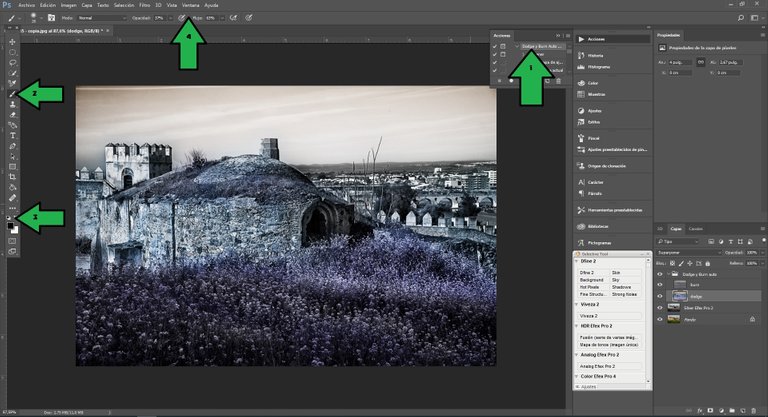The width and height of the screenshot is (768, 417).
Task: Click the Background button in Dfine 2
Action: [593, 280]
